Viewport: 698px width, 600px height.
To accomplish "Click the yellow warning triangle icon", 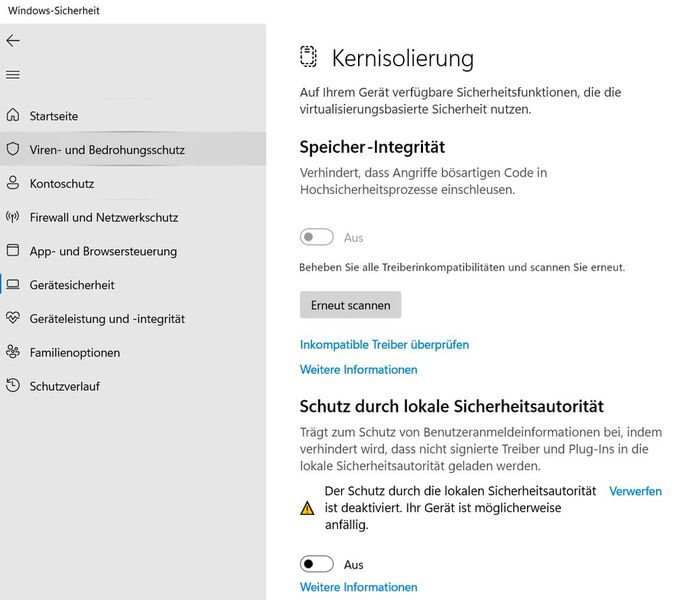I will tap(307, 508).
